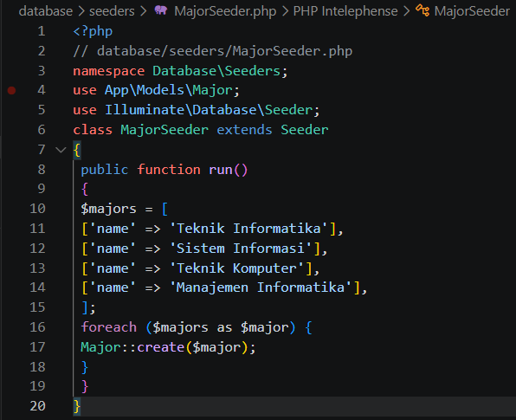Screen dimensions: 516x420
Task: Click line number 10 in the gutter
Action: [37, 209]
